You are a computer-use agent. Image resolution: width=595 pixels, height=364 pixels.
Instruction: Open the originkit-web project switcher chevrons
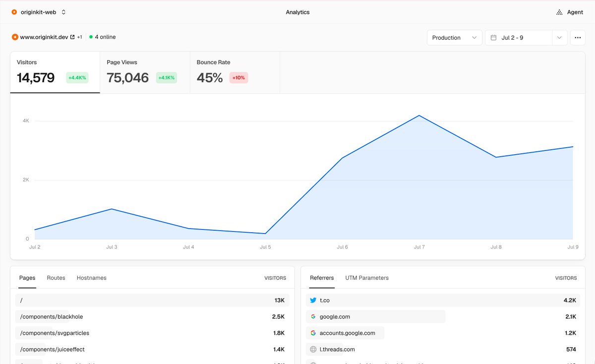tap(63, 12)
